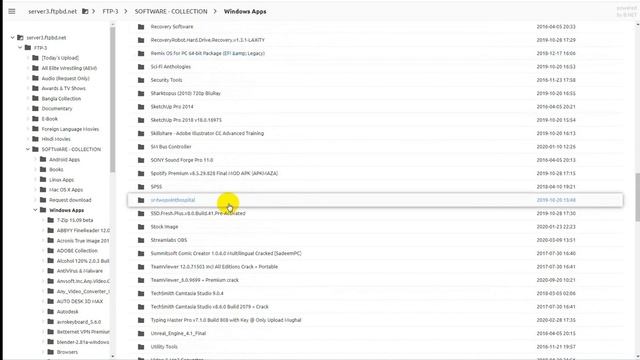
Task: Select All Elite Wrestling in the tree
Action: click(x=69, y=68)
